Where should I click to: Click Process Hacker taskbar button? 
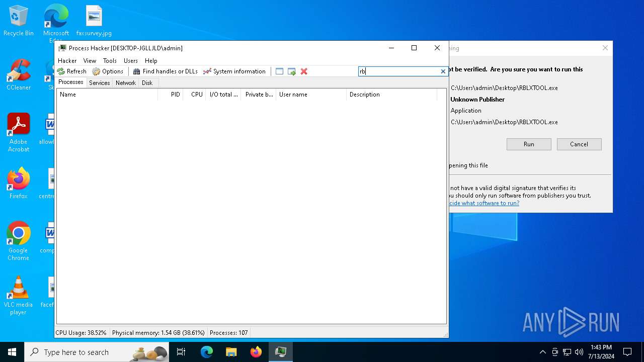[281, 352]
